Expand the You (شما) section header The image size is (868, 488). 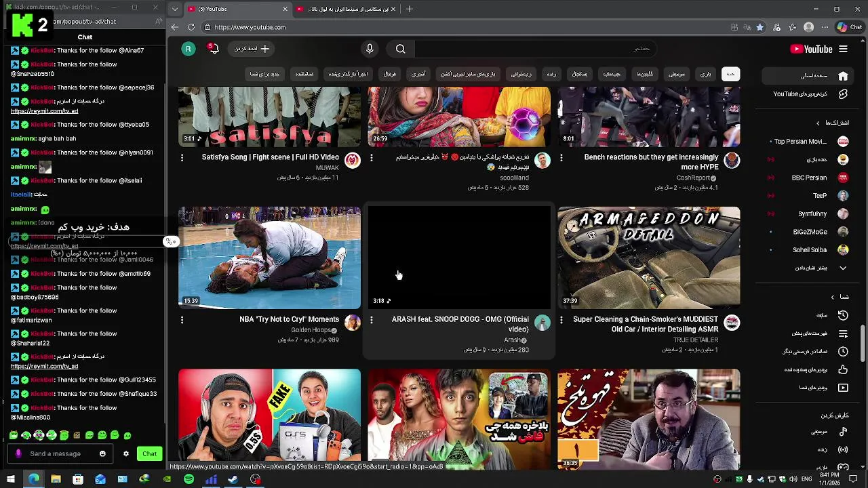(x=840, y=297)
